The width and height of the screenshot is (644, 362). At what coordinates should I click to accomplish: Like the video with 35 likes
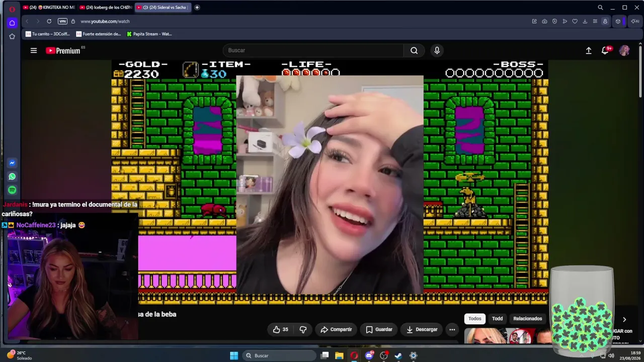(x=280, y=329)
